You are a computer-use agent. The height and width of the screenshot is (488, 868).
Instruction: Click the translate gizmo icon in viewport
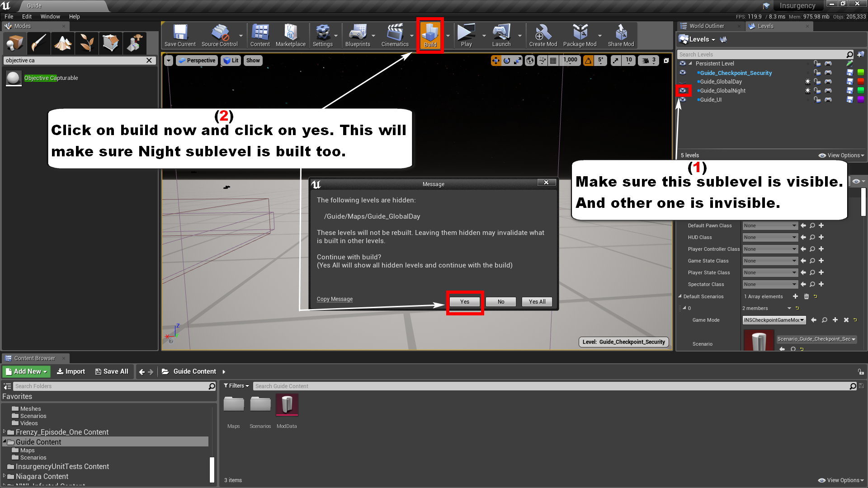pos(496,61)
